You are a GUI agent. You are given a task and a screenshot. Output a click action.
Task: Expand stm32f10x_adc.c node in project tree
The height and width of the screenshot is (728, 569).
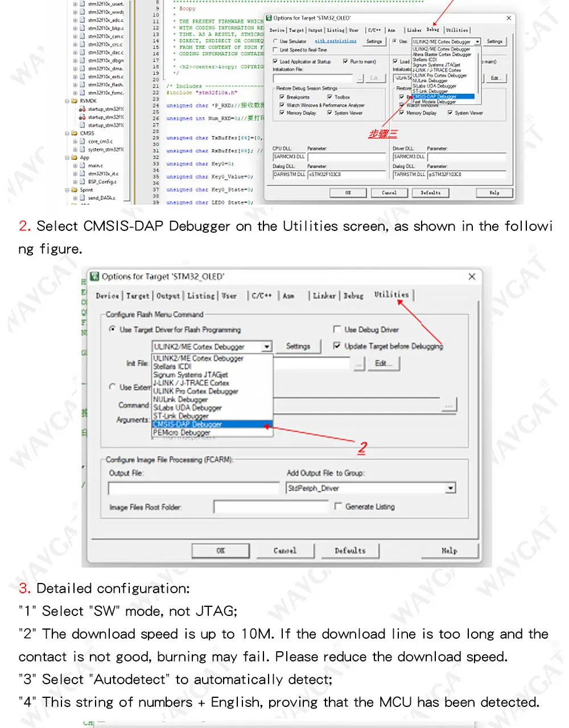[x=75, y=20]
